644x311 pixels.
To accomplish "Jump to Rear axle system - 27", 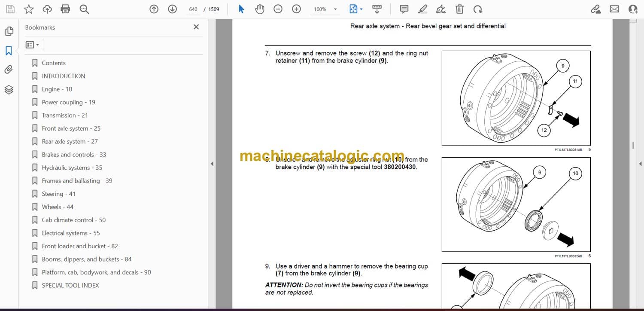I will point(70,141).
